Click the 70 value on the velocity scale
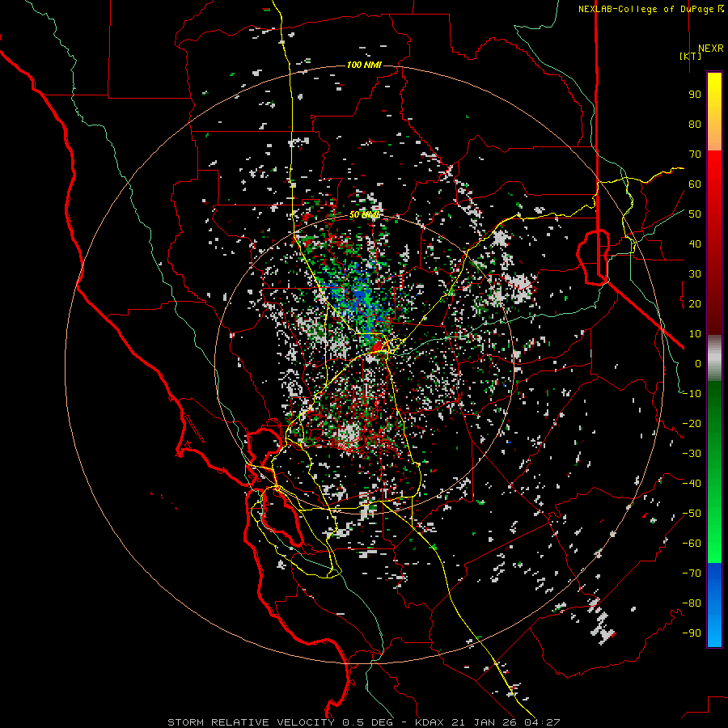Viewport: 728px width, 728px height. coord(695,154)
